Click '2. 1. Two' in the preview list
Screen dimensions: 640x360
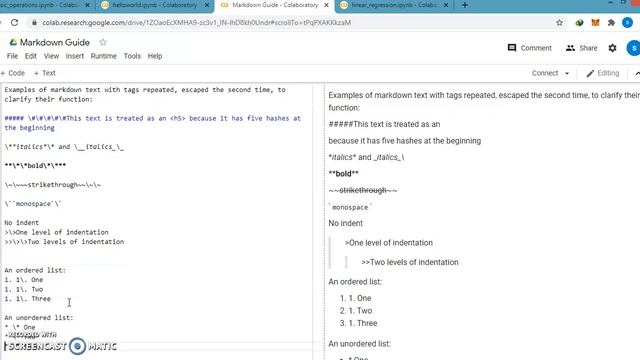tap(356, 311)
